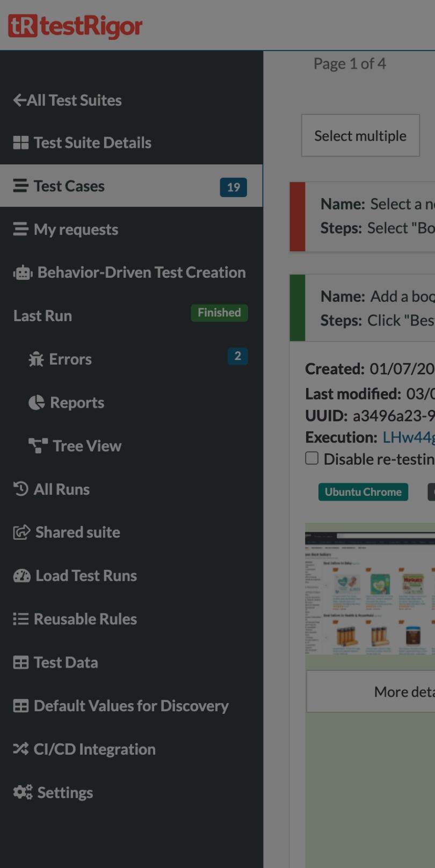Click the Load Test Runs gauge icon
The height and width of the screenshot is (868, 435).
click(22, 575)
